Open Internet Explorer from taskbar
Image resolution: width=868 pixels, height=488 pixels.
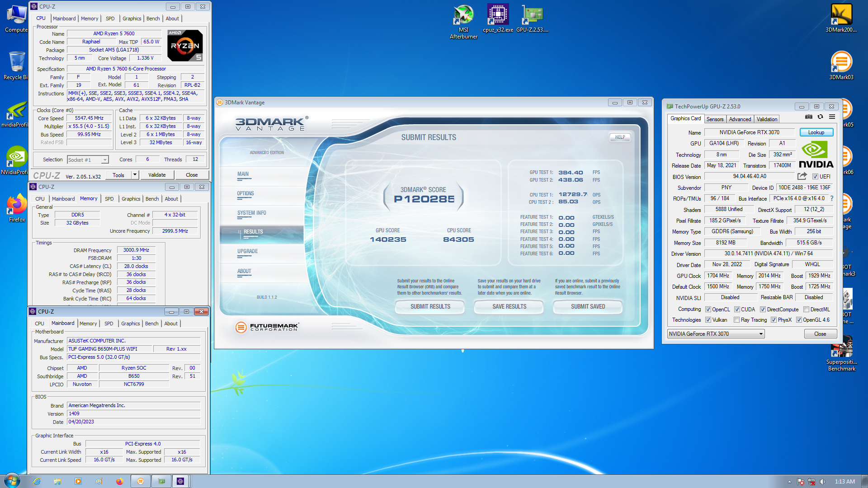pos(37,481)
